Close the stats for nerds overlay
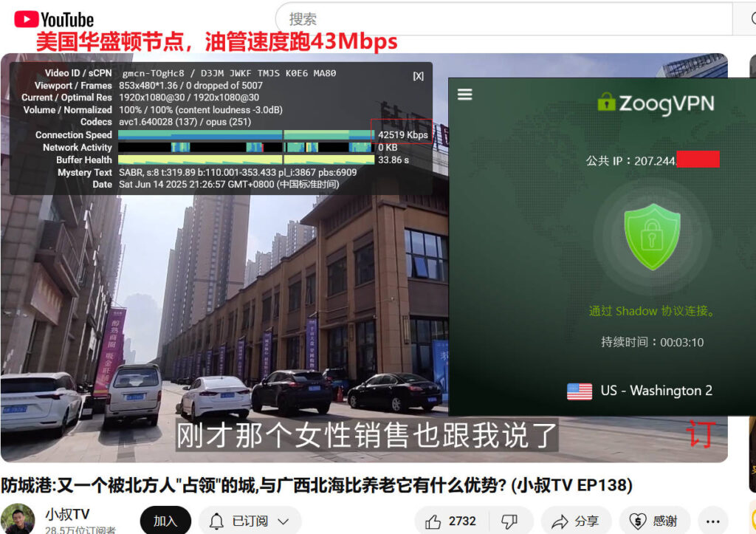Screen dimensions: 756x534 (x=418, y=75)
